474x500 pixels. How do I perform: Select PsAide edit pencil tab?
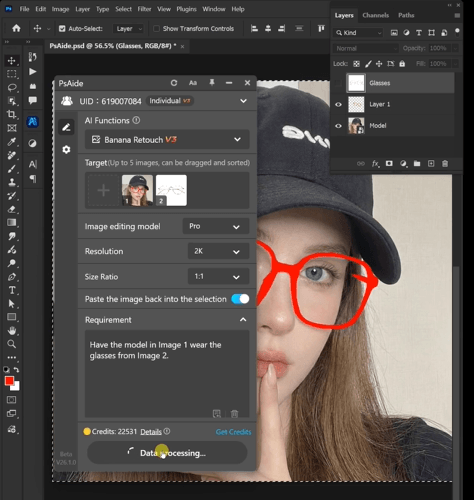(66, 127)
